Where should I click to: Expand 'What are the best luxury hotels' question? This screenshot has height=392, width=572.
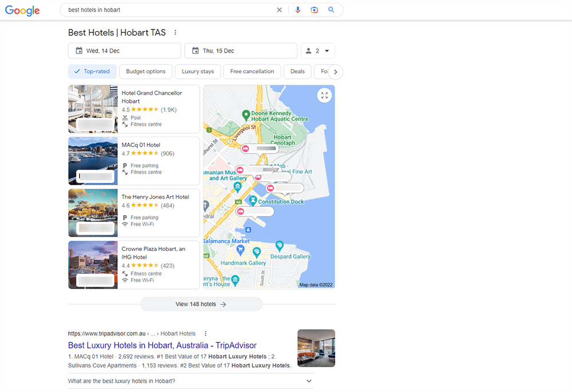pos(191,381)
